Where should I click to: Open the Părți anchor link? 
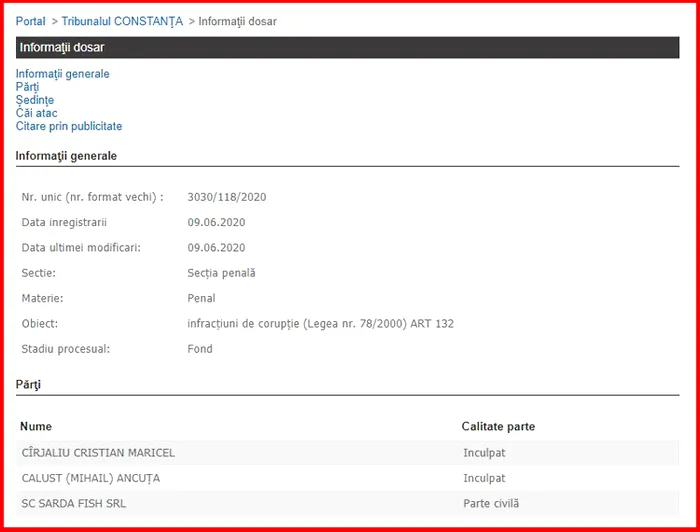pos(28,87)
